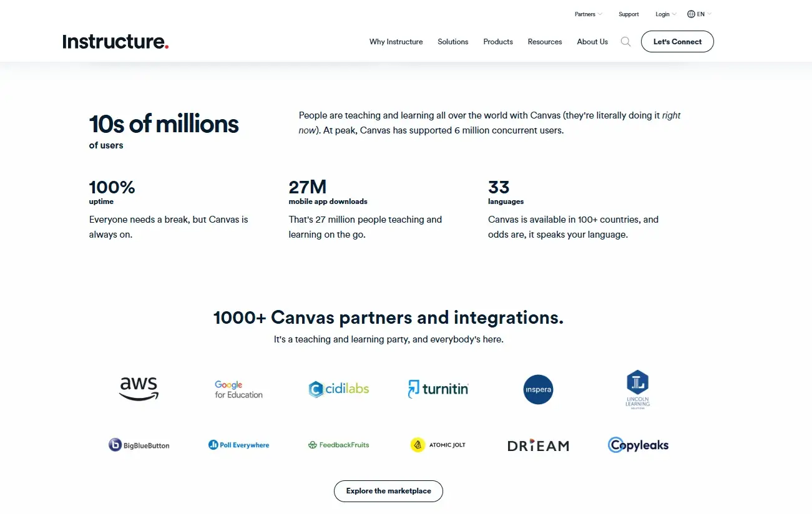Click 'That's 27 million people teaching' text
The width and height of the screenshot is (812, 514).
[x=365, y=227]
